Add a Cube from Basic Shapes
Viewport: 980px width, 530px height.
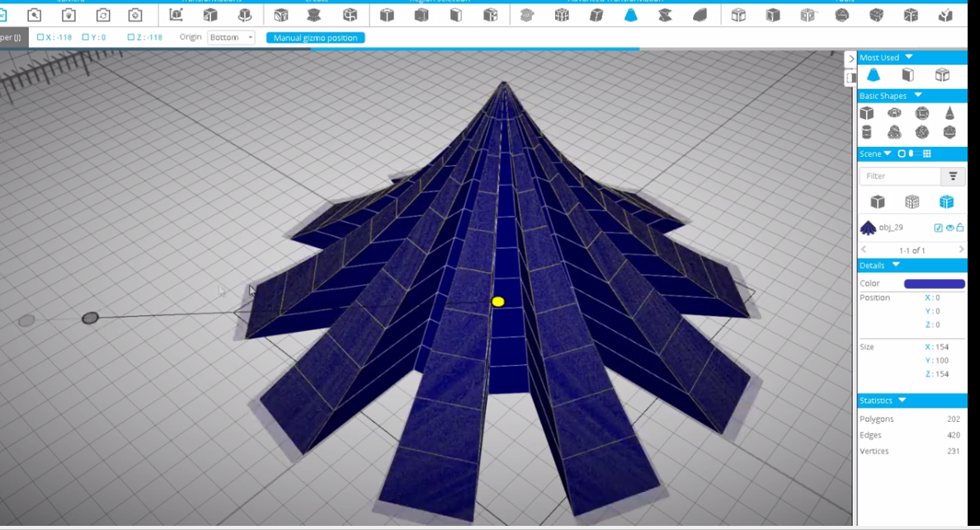coord(866,113)
